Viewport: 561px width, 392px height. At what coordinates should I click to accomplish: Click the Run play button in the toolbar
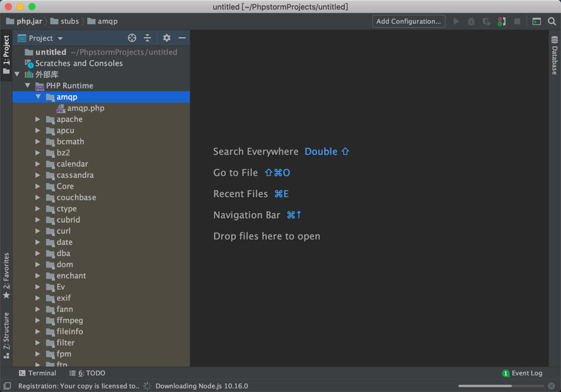click(457, 21)
